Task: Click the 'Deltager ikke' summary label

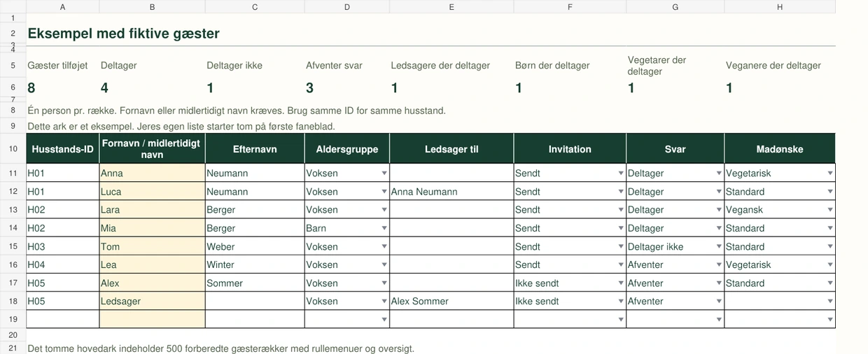Action: pyautogui.click(x=234, y=66)
